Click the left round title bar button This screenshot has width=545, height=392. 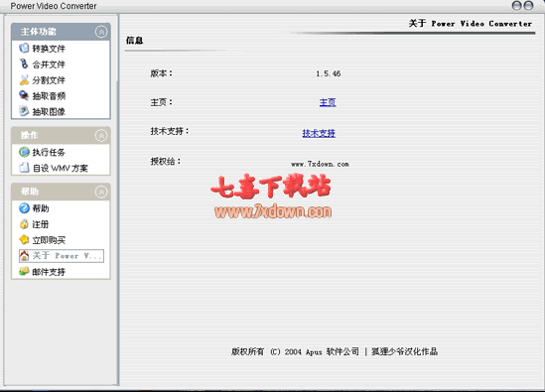517,6
